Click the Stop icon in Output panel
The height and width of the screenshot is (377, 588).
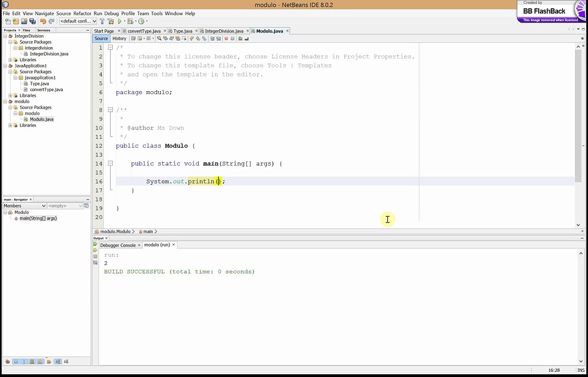tap(95, 257)
